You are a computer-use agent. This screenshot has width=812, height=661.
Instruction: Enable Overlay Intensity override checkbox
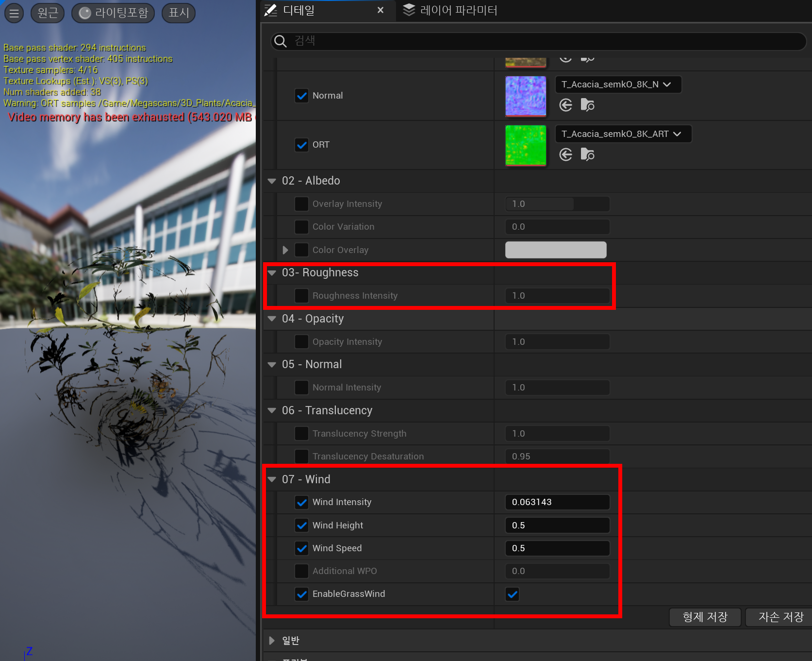click(x=301, y=204)
